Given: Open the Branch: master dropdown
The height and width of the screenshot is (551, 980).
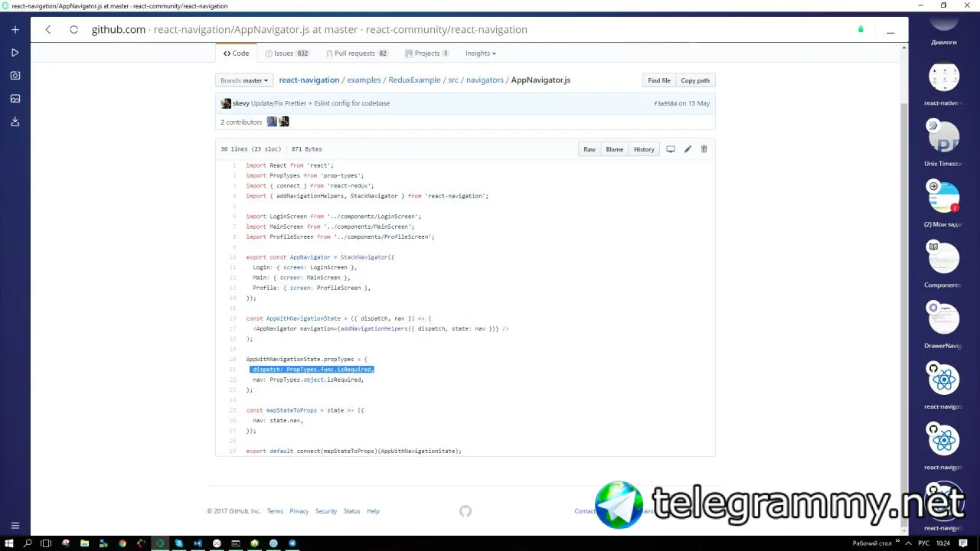Looking at the screenshot, I should (x=244, y=80).
